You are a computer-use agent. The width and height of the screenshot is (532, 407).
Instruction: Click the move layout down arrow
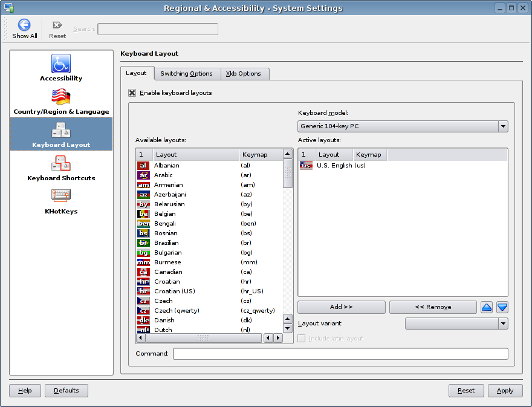tap(502, 307)
